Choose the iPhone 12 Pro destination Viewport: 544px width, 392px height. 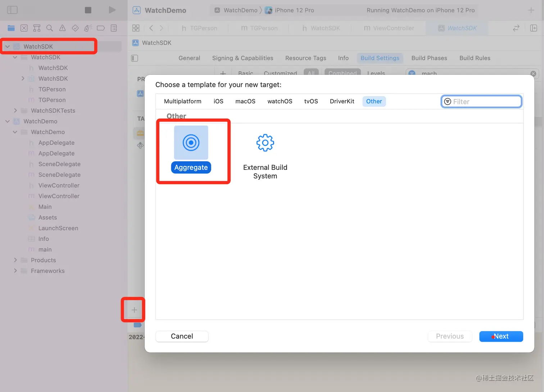[x=290, y=10]
